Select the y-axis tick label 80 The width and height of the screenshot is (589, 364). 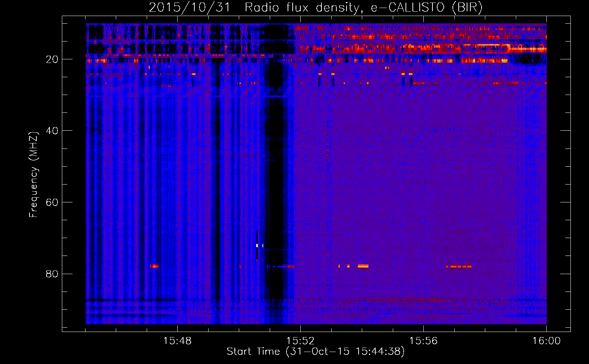pos(52,274)
